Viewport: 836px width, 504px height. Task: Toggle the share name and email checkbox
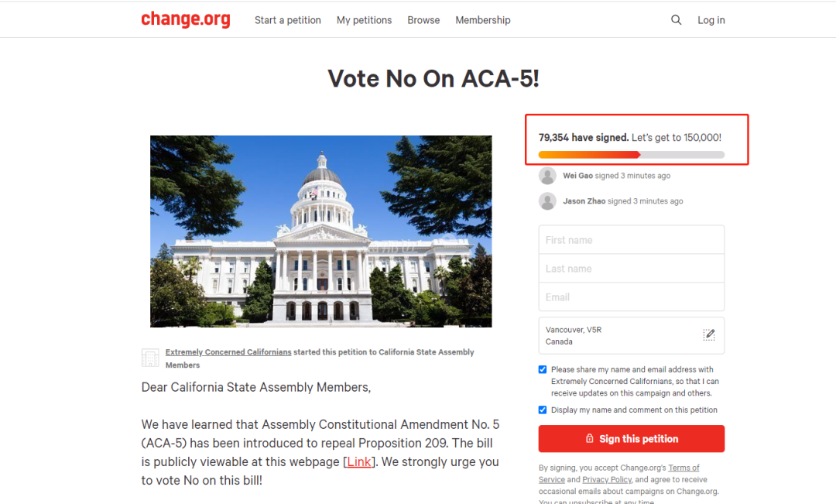tap(543, 369)
